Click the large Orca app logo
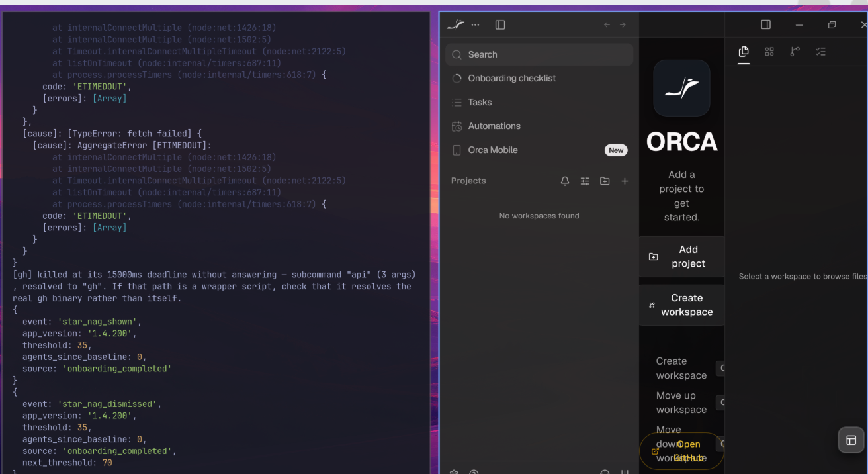Image resolution: width=868 pixels, height=474 pixels. 681,88
